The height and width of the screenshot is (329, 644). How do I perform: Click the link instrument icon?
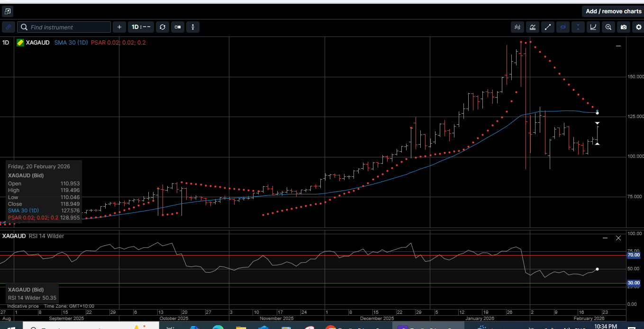pos(8,27)
